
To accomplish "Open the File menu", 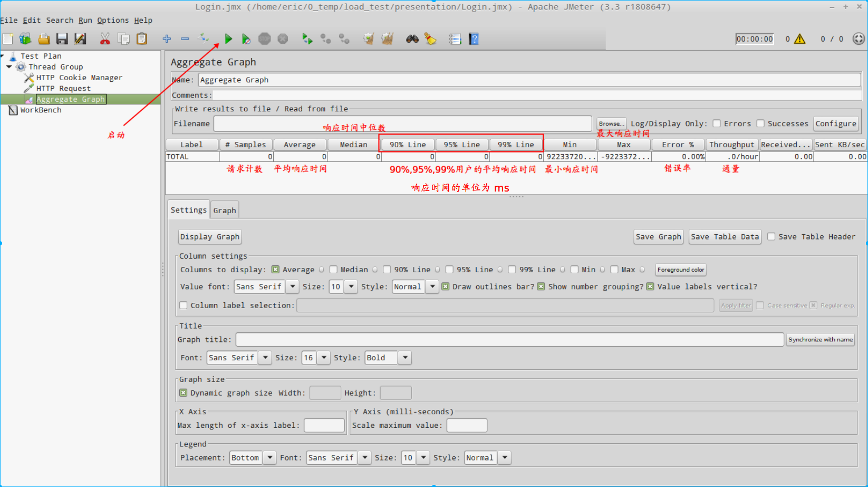I will click(9, 20).
